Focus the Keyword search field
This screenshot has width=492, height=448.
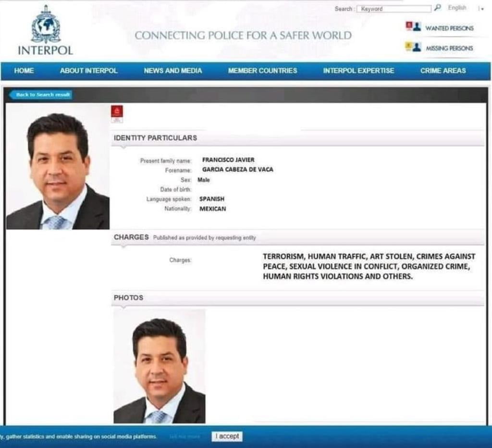[394, 9]
